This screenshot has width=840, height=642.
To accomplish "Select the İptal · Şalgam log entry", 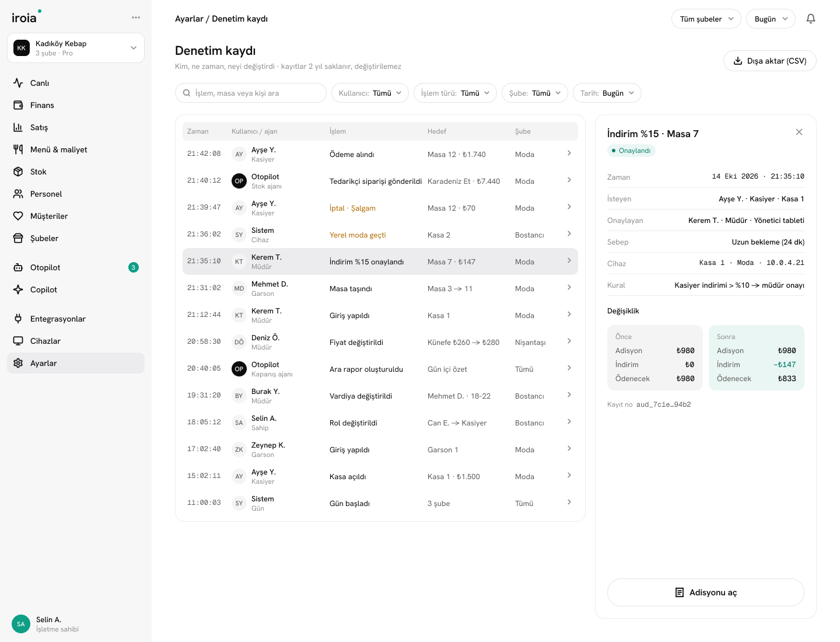I will 380,208.
